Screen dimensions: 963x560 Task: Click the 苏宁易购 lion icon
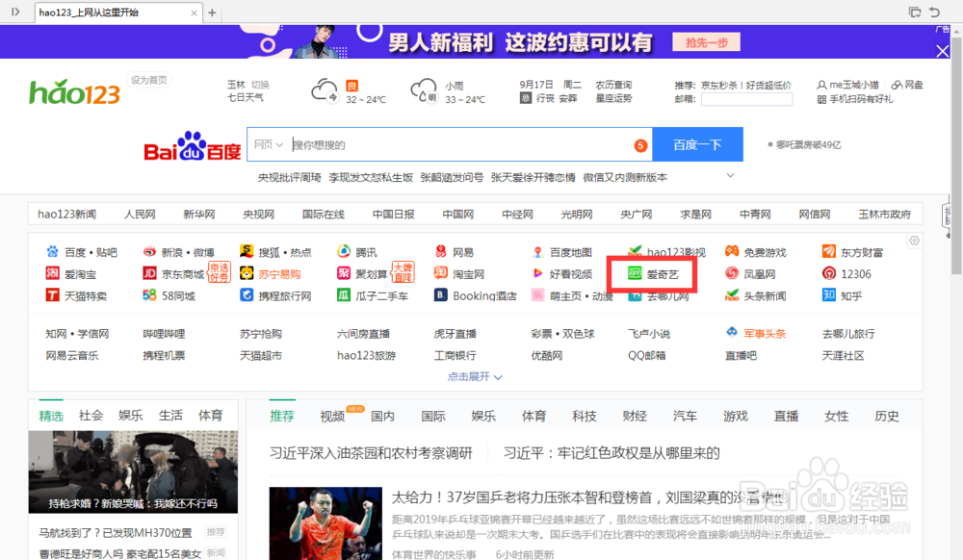tap(247, 273)
